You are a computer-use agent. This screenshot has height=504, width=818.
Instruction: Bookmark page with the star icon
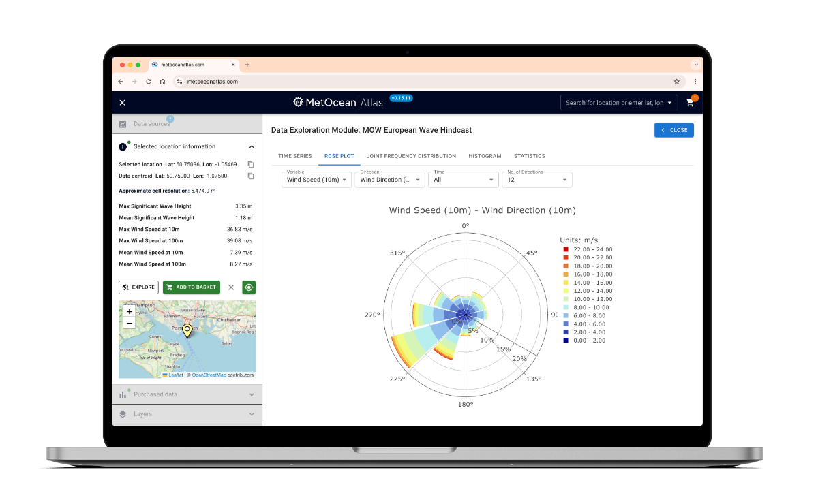(x=676, y=81)
